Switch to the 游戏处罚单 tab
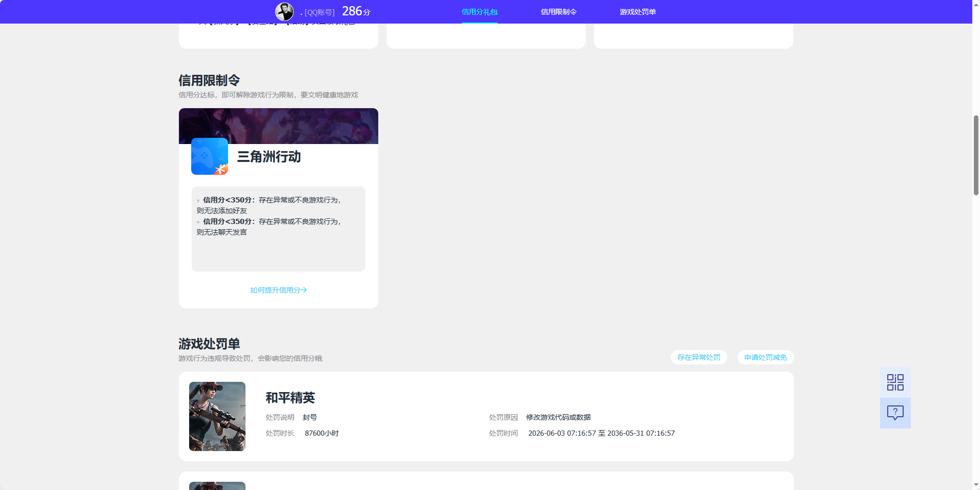Image resolution: width=980 pixels, height=490 pixels. coord(638,12)
